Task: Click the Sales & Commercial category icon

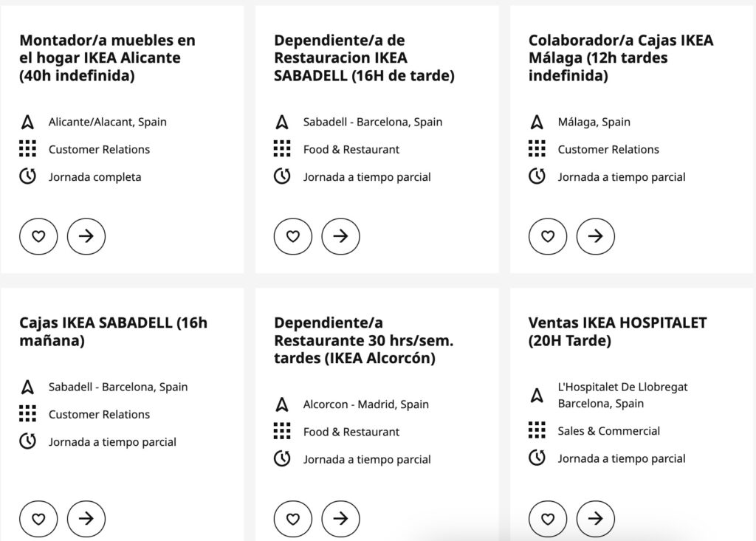Action: [x=536, y=431]
